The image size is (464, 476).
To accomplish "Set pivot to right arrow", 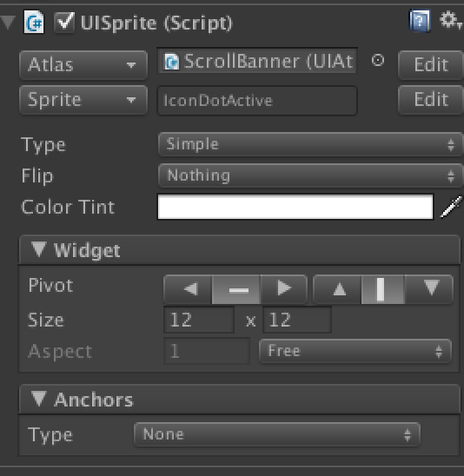I will tap(283, 288).
